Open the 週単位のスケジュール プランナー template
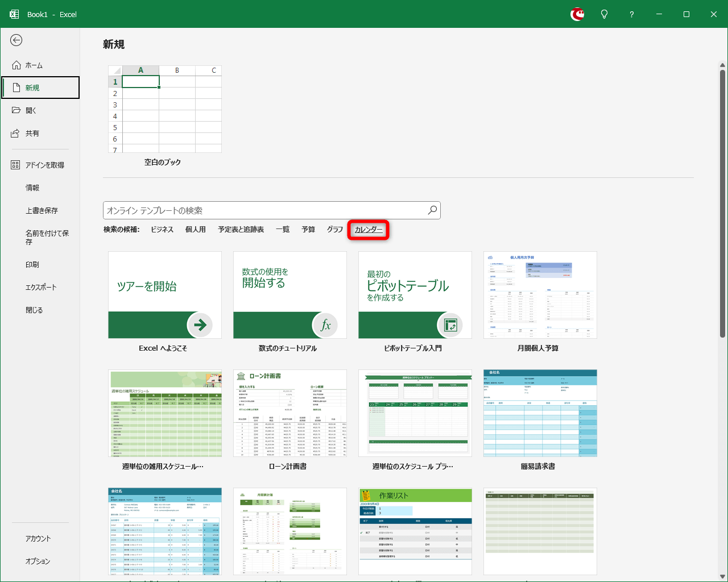Screen dimensions: 728x582 [x=415, y=413]
